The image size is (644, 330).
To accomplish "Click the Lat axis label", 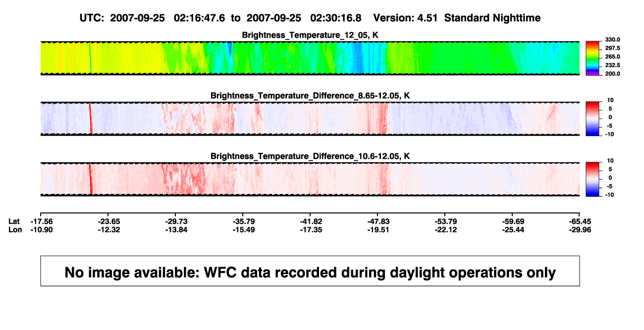I will coord(14,221).
